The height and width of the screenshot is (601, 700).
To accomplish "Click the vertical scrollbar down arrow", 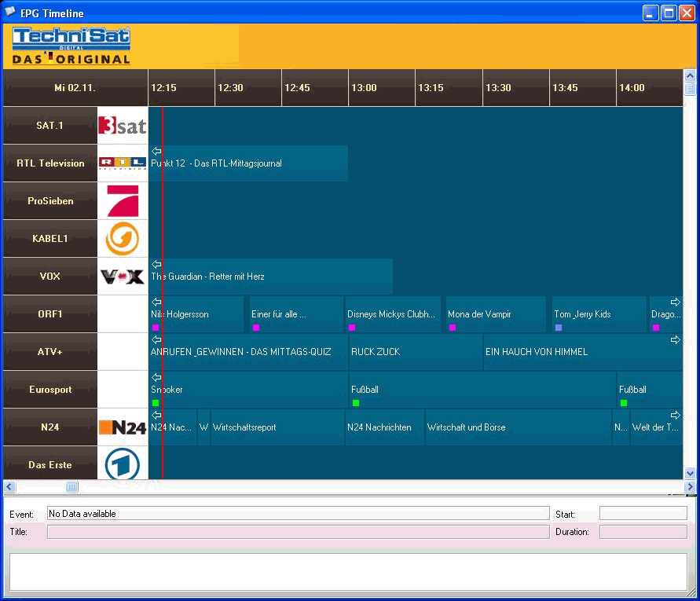I will [x=690, y=473].
